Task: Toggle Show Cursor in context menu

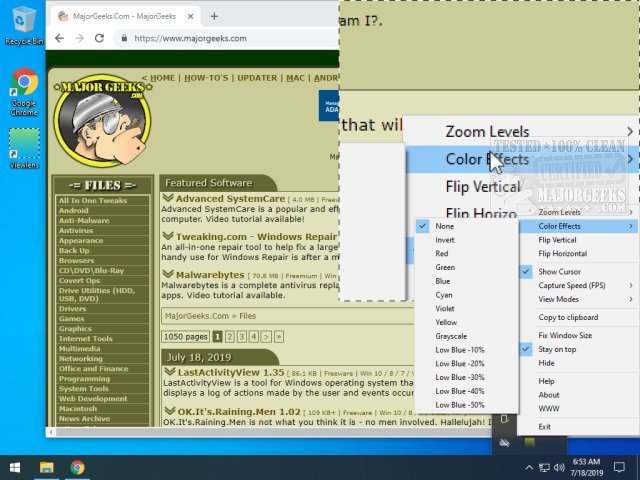Action: 579,272
